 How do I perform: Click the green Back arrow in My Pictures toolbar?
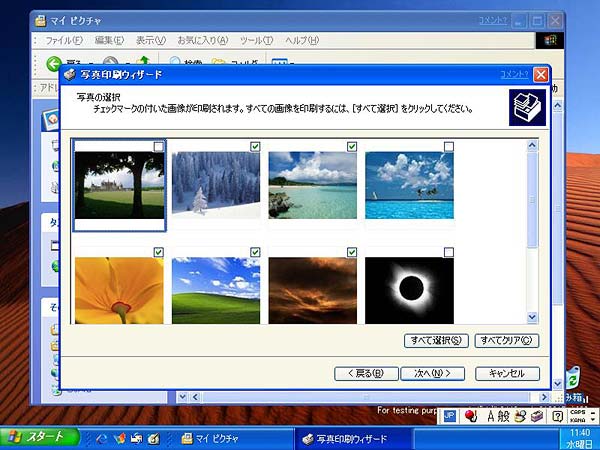[x=54, y=63]
